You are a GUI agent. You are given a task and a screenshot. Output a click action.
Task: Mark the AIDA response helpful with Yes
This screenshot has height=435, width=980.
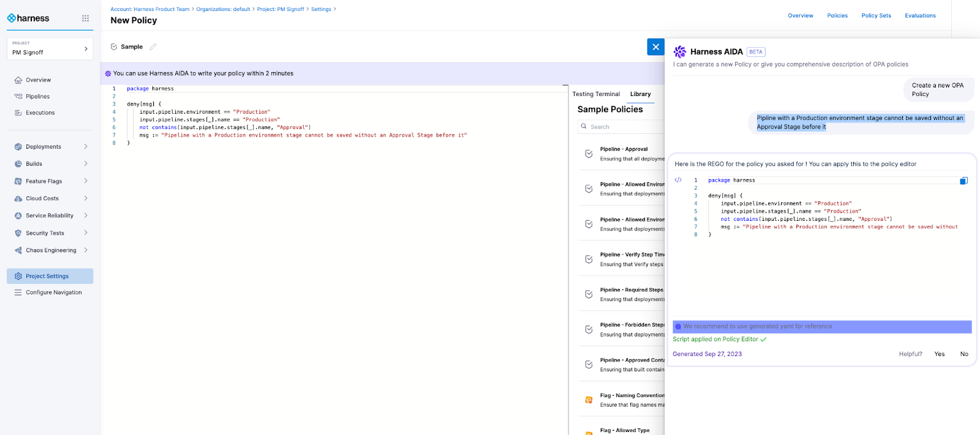pyautogui.click(x=939, y=354)
